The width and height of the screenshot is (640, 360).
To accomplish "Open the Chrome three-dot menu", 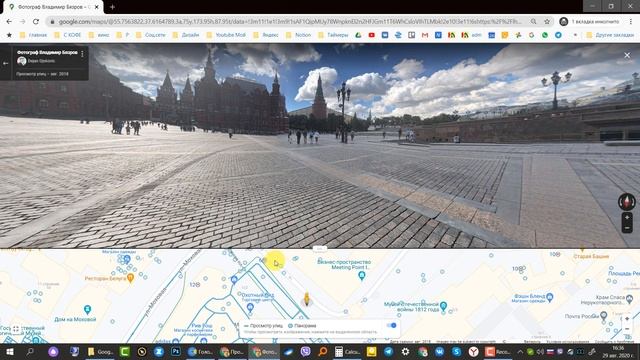I will click(x=631, y=22).
